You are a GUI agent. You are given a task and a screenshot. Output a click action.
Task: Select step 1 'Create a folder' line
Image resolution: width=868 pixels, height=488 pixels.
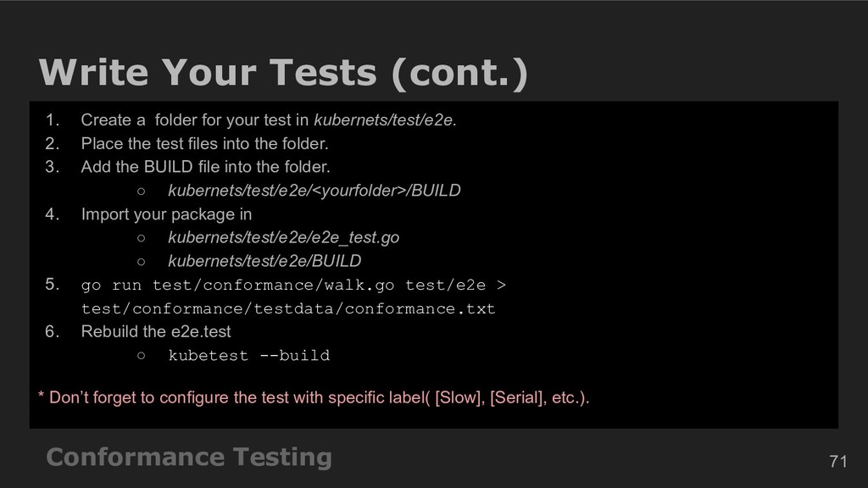point(269,119)
